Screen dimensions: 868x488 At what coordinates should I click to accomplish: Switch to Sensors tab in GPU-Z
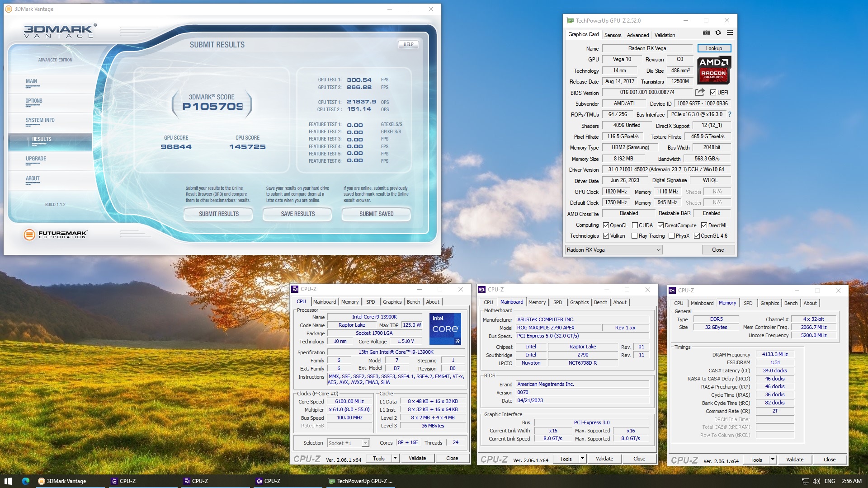click(613, 35)
